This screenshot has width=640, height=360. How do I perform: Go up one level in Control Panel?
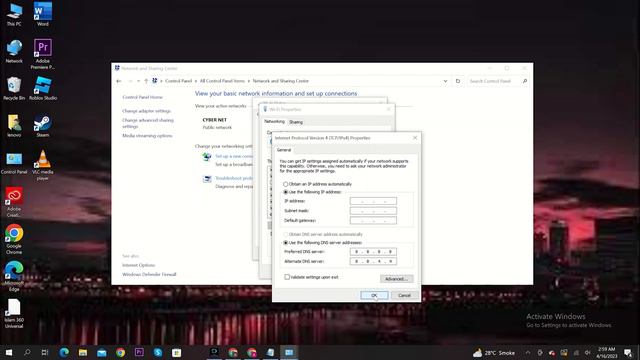tap(146, 81)
